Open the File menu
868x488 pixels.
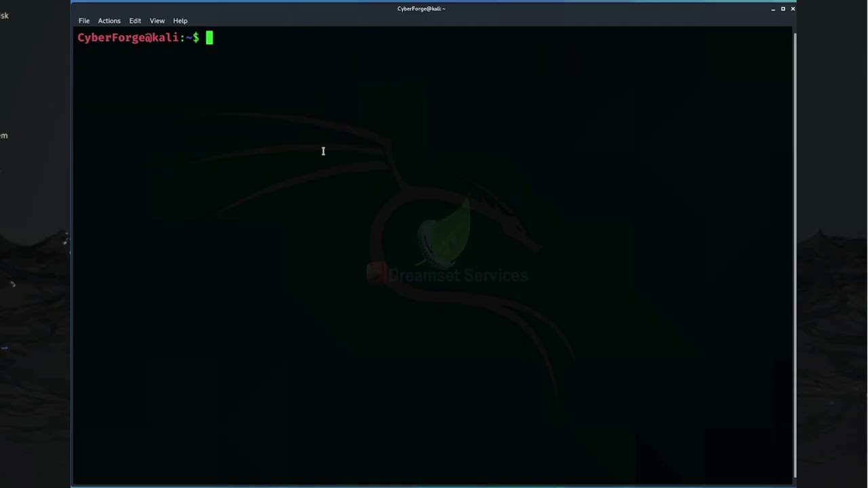(x=84, y=21)
